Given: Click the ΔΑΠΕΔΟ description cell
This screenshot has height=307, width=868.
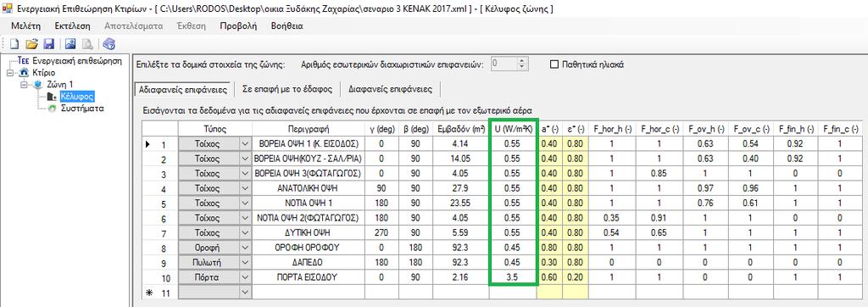Looking at the screenshot, I should pyautogui.click(x=309, y=262).
